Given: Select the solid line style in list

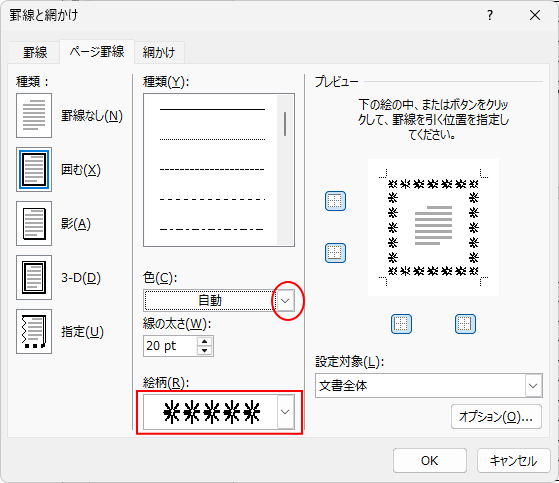Looking at the screenshot, I should [212, 109].
